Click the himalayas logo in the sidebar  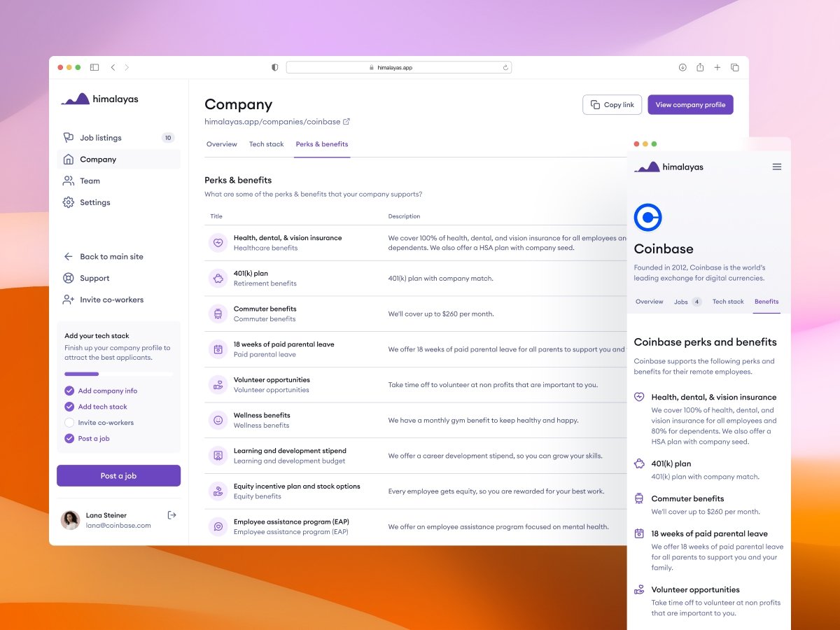99,99
